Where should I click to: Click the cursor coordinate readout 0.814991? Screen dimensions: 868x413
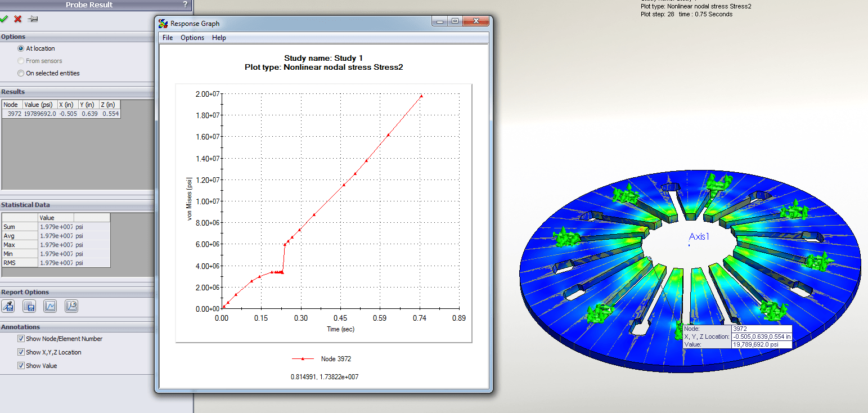pyautogui.click(x=324, y=377)
